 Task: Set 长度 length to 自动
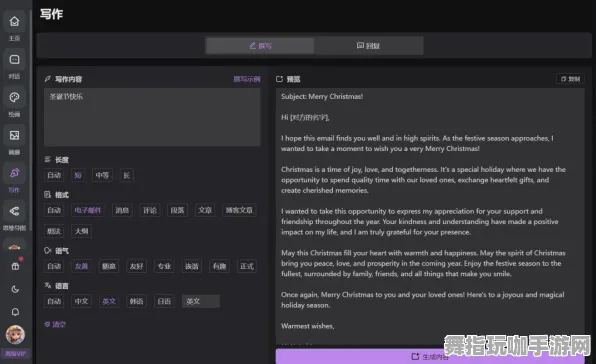tap(54, 175)
